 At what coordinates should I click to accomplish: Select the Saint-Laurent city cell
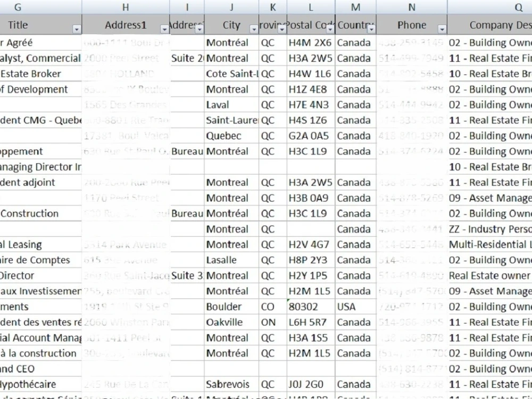[x=232, y=120]
